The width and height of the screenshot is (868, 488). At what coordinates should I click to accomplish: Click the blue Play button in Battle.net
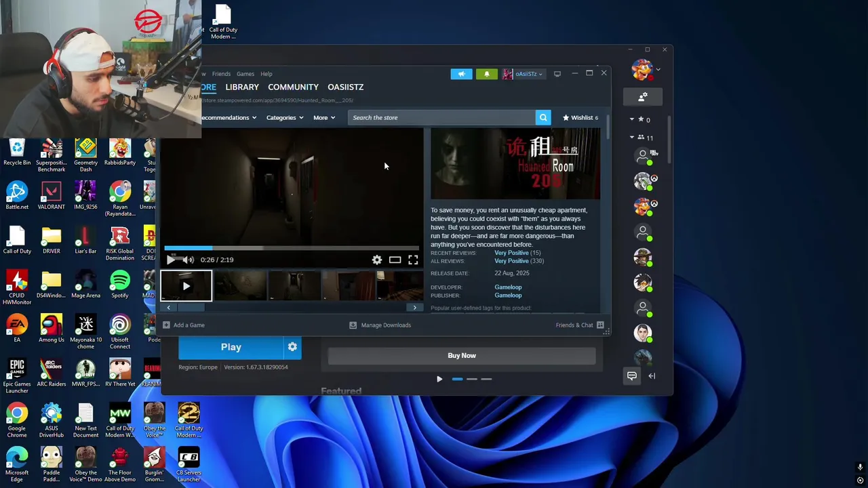231,347
